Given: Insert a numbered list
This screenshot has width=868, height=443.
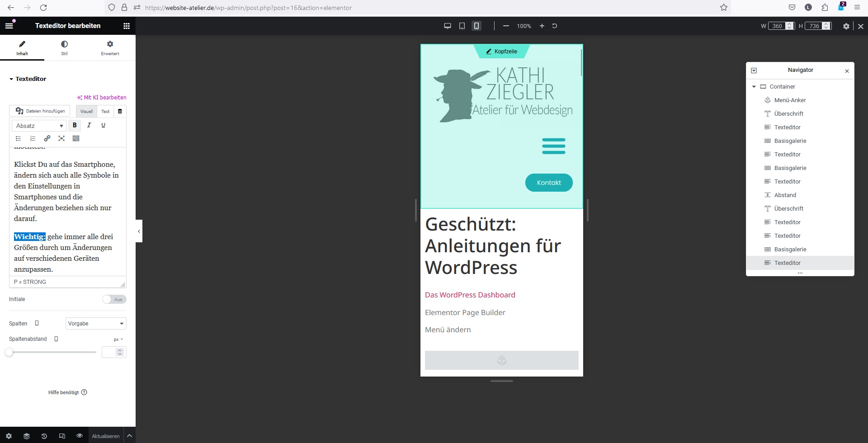Looking at the screenshot, I should (33, 138).
